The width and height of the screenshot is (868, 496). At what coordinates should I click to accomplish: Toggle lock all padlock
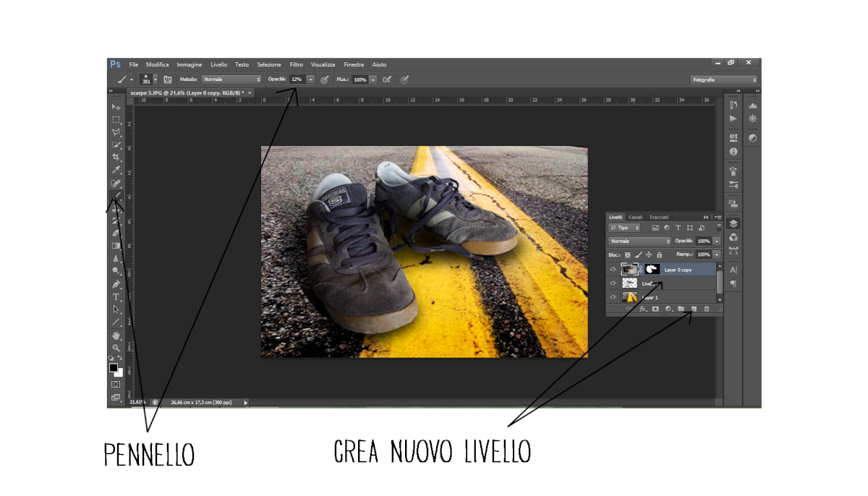[x=659, y=255]
